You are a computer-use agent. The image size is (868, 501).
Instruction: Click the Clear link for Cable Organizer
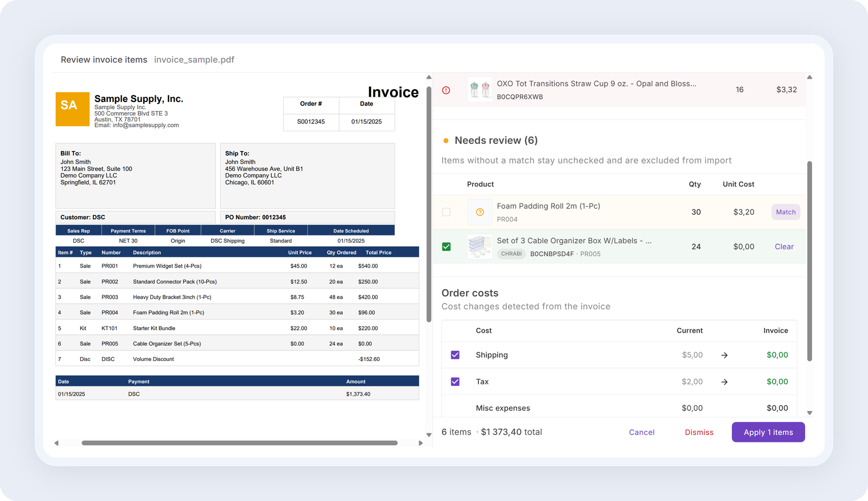[784, 246]
